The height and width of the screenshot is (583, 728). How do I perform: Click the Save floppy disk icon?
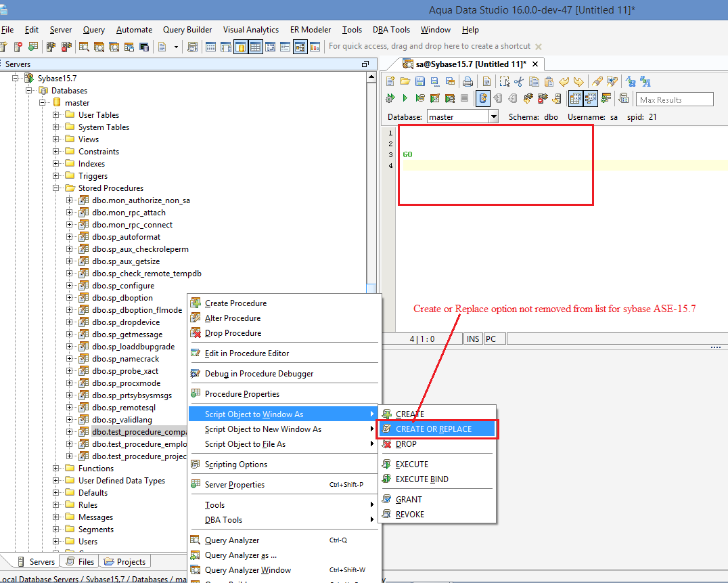tap(420, 82)
